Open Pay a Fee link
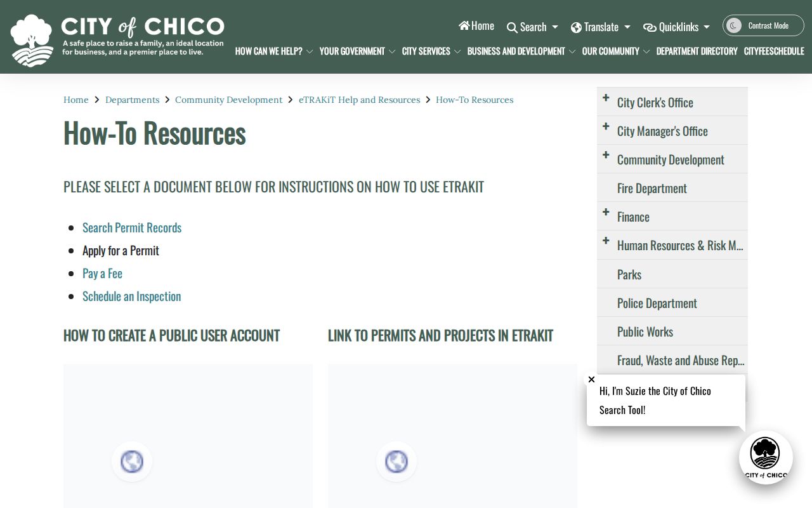The height and width of the screenshot is (508, 812). pos(102,273)
